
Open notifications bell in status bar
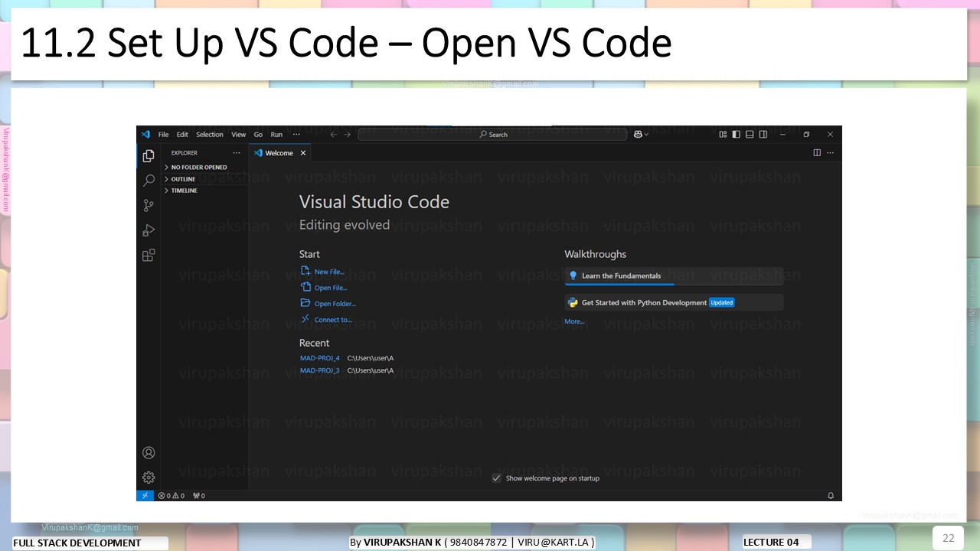pyautogui.click(x=831, y=496)
